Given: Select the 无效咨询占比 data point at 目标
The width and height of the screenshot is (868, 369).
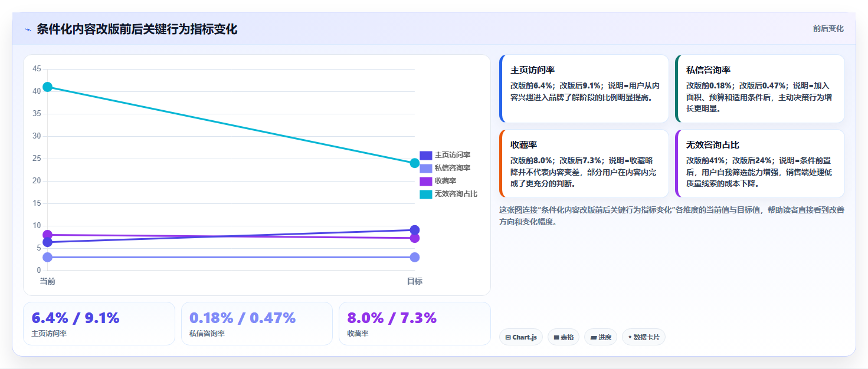Looking at the screenshot, I should point(415,163).
